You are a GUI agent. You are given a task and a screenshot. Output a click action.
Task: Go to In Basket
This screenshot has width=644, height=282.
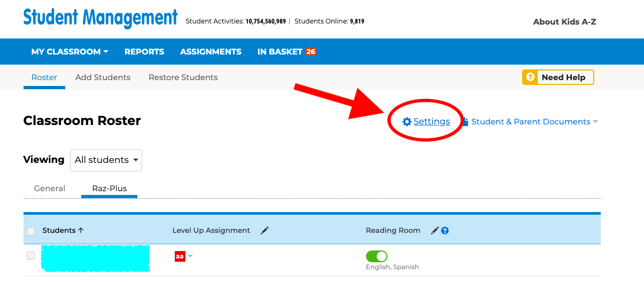[x=280, y=52]
